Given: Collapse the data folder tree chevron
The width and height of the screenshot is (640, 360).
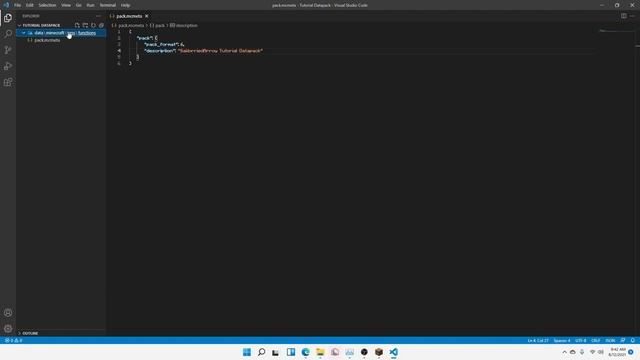Looking at the screenshot, I should click(24, 33).
